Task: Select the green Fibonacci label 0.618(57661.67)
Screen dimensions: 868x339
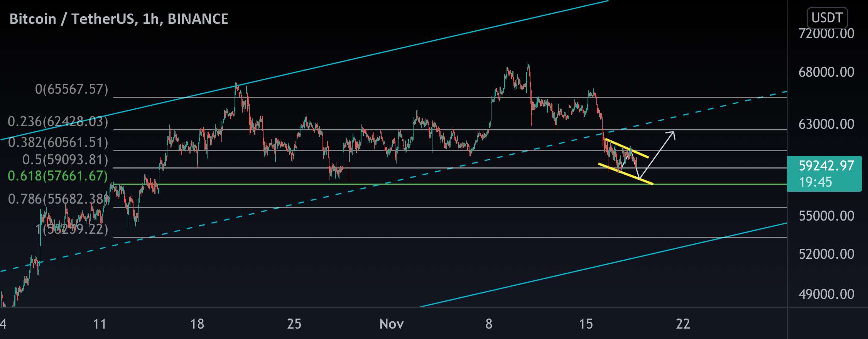Action: (58, 176)
